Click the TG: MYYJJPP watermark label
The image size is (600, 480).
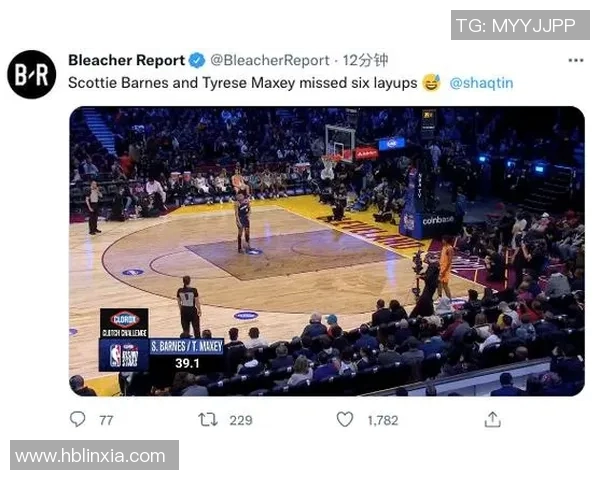pos(520,25)
